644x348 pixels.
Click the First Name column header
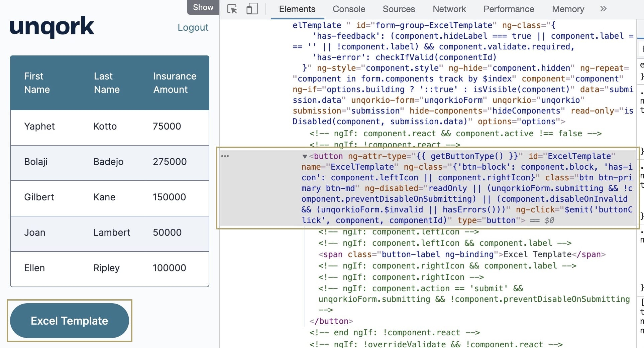pos(37,83)
